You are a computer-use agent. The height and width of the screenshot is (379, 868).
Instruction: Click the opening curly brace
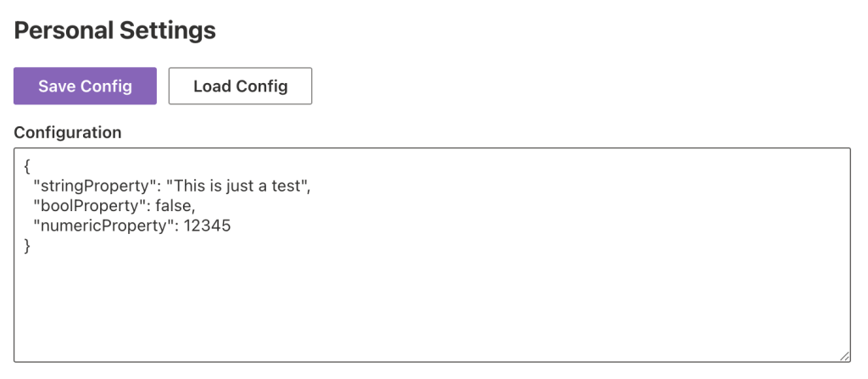coord(28,166)
